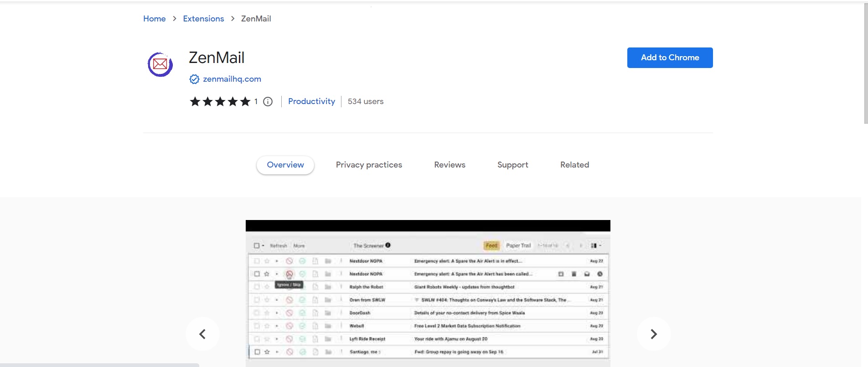
Task: Click the horizontal scrollbar at page bottom
Action: click(99, 365)
